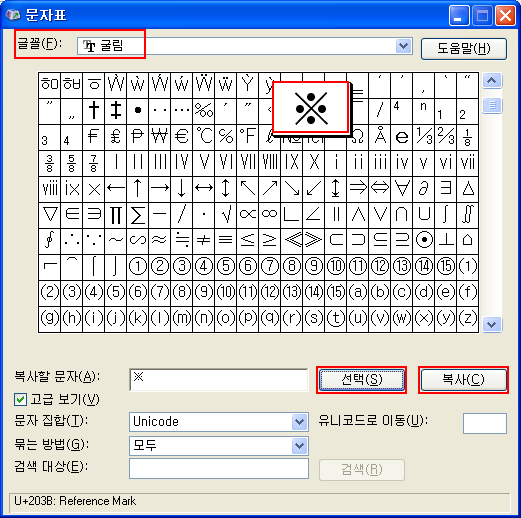Screen dimensions: 521x518
Task: Click the 선택(S) select button
Action: 361,380
